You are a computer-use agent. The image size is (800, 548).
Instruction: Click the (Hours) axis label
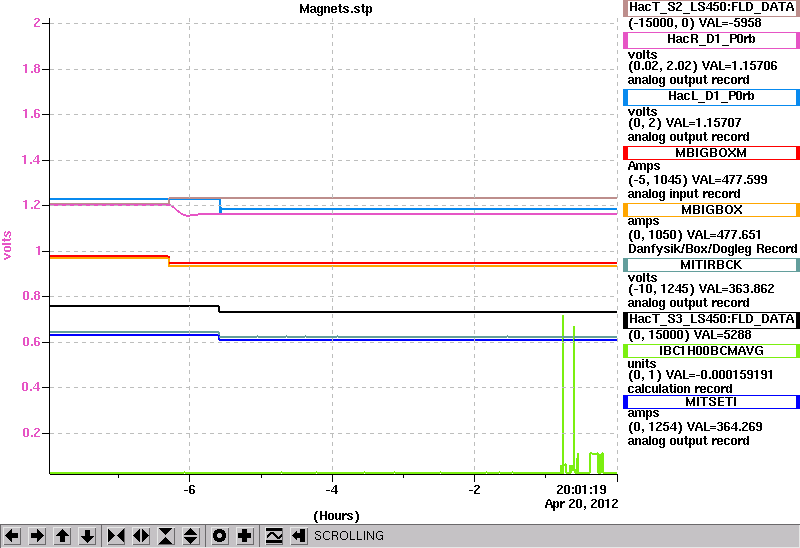[x=336, y=516]
